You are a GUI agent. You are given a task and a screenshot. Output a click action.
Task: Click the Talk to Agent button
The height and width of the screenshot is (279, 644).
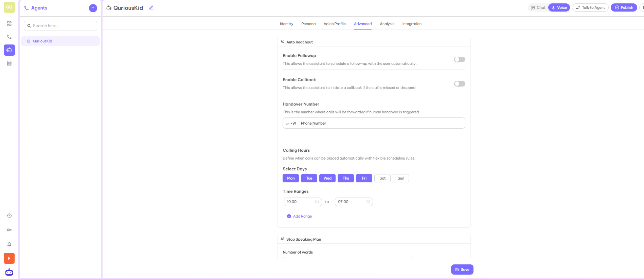(590, 7)
